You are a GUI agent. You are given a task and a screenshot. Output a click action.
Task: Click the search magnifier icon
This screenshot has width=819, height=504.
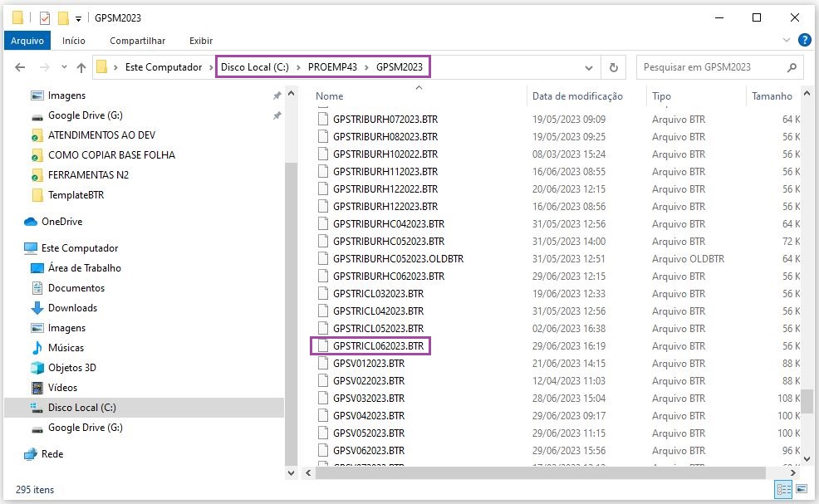pos(792,67)
